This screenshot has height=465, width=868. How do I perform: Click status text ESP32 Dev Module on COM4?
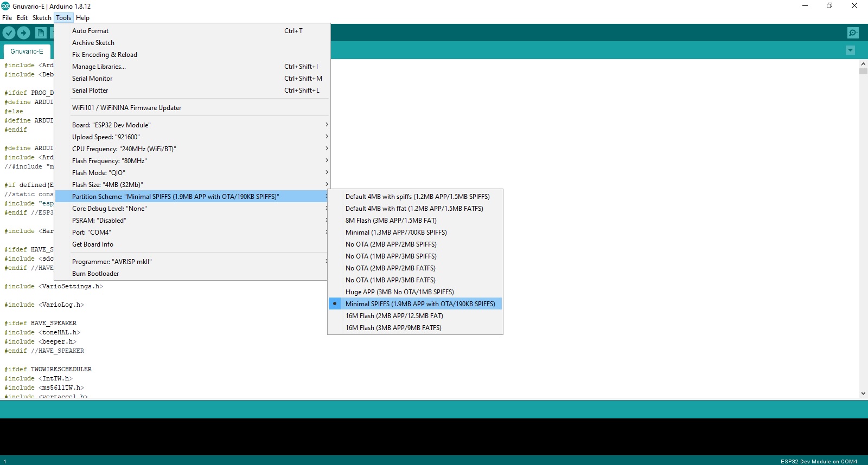pos(819,461)
